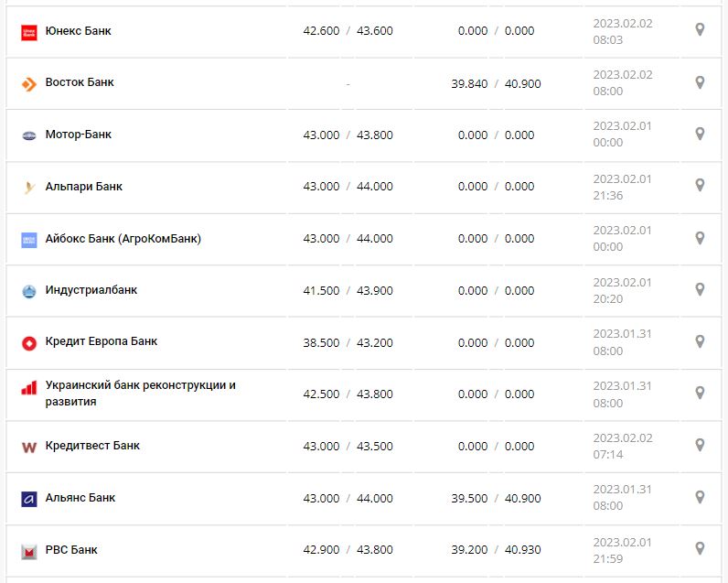The image size is (728, 583).
Task: Open the Альянс Банк link
Action: coord(80,498)
